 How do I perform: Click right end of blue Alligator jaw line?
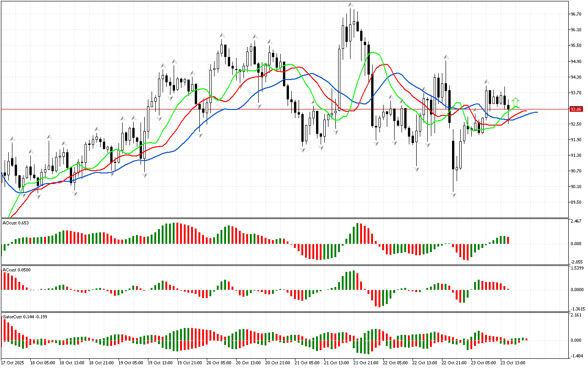pyautogui.click(x=537, y=112)
